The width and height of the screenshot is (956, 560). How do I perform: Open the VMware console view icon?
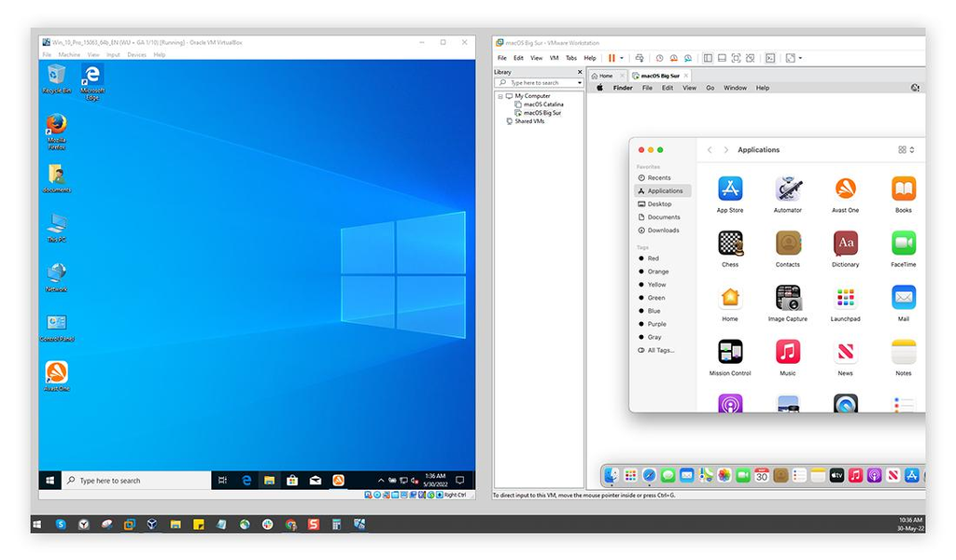pos(770,58)
